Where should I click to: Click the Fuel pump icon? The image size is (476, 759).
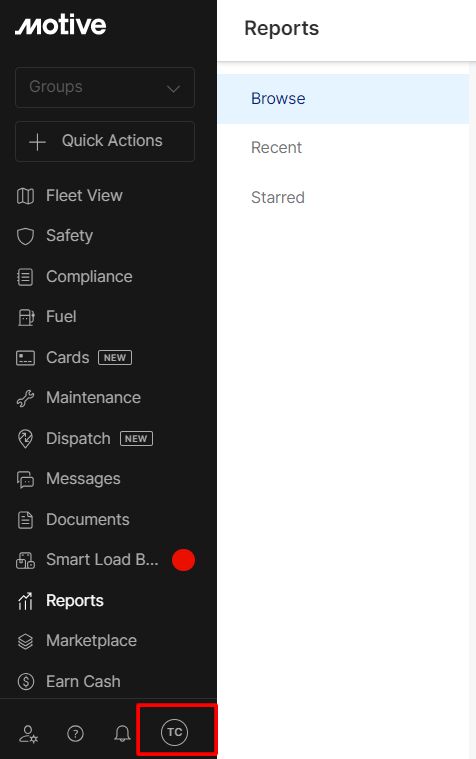click(25, 317)
